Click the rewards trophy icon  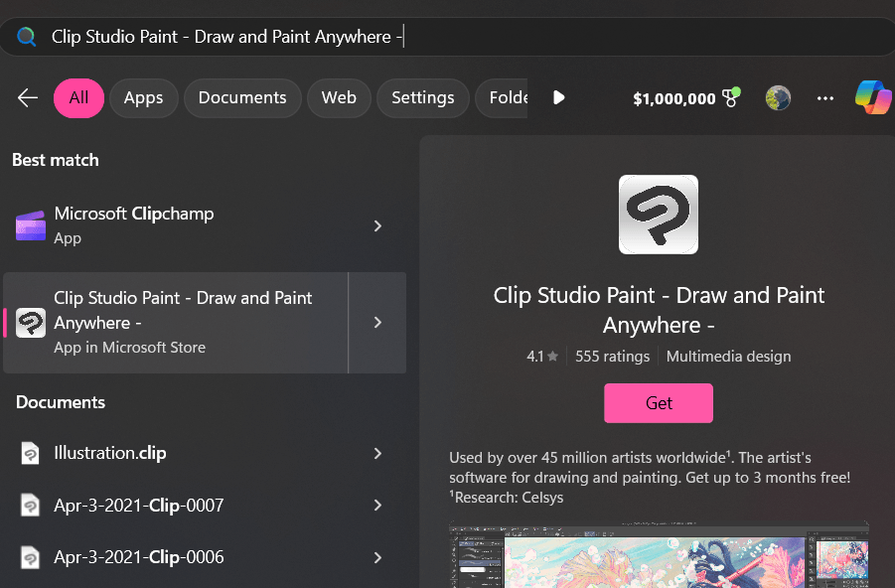[731, 97]
